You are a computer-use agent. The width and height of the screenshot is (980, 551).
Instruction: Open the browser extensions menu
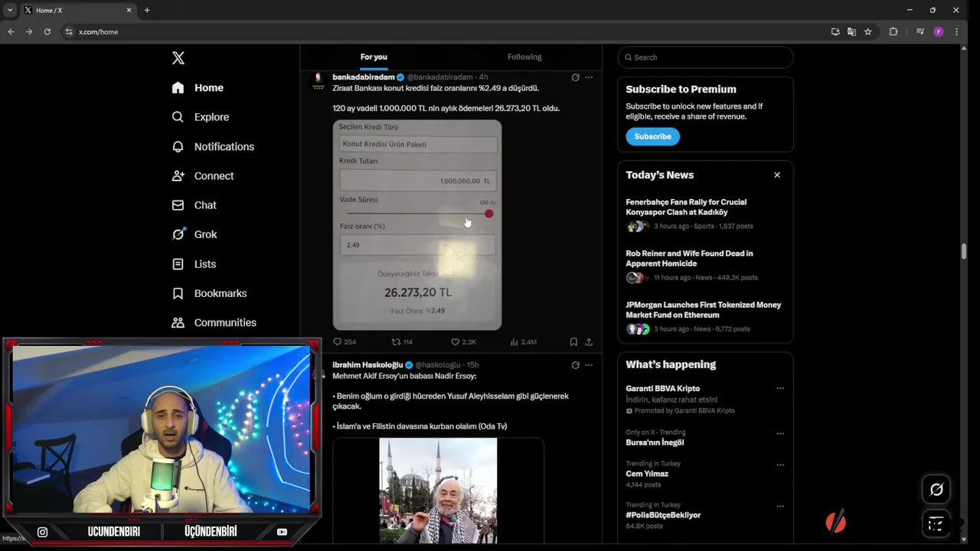point(893,31)
